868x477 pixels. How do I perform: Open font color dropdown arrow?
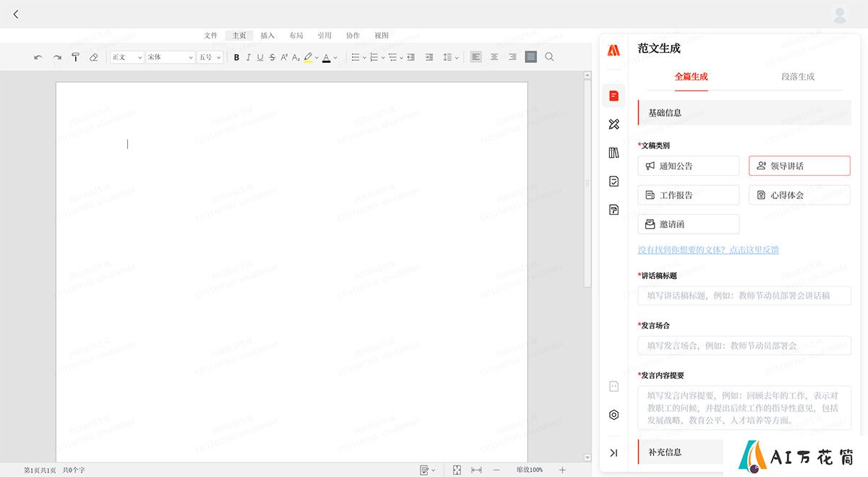point(335,57)
